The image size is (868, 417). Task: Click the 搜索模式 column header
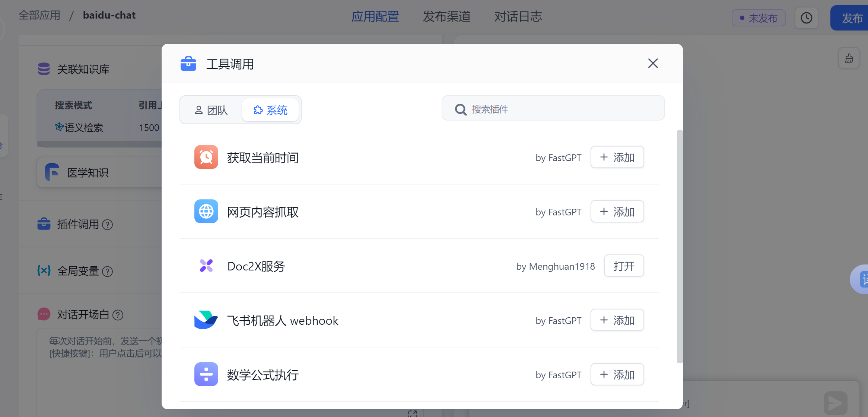tap(73, 105)
